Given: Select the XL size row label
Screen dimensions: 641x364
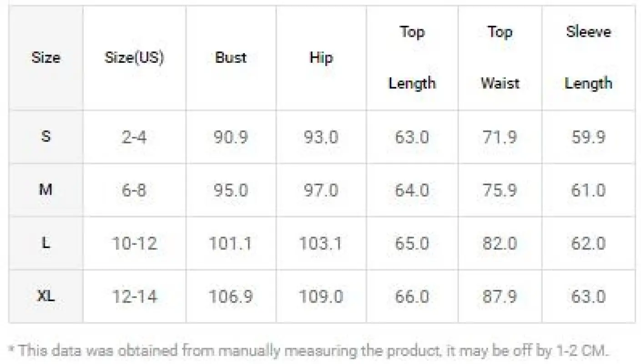Looking at the screenshot, I should (x=45, y=296).
